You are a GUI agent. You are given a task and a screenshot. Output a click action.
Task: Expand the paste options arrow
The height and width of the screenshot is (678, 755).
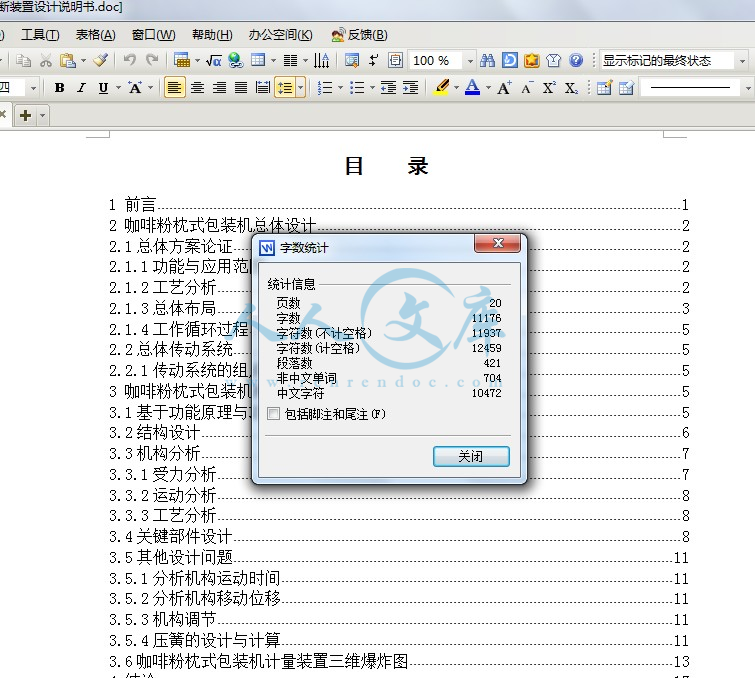coord(83,61)
